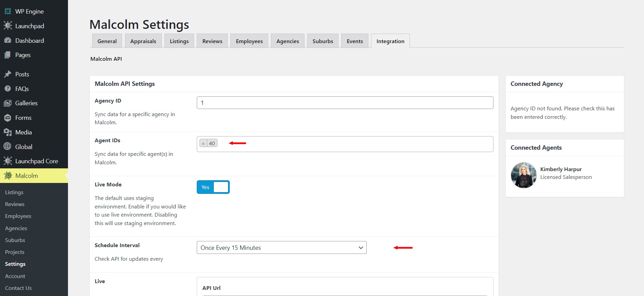Open FAQs question mark icon
This screenshot has height=296, width=644.
[x=8, y=89]
